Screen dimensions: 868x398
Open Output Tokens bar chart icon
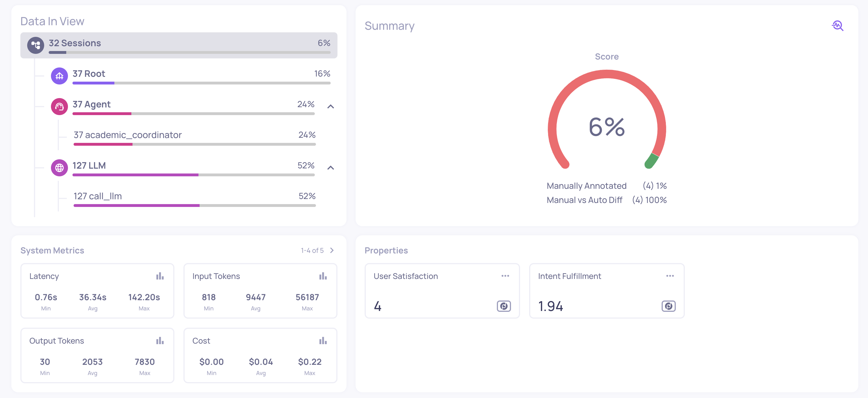pyautogui.click(x=160, y=341)
